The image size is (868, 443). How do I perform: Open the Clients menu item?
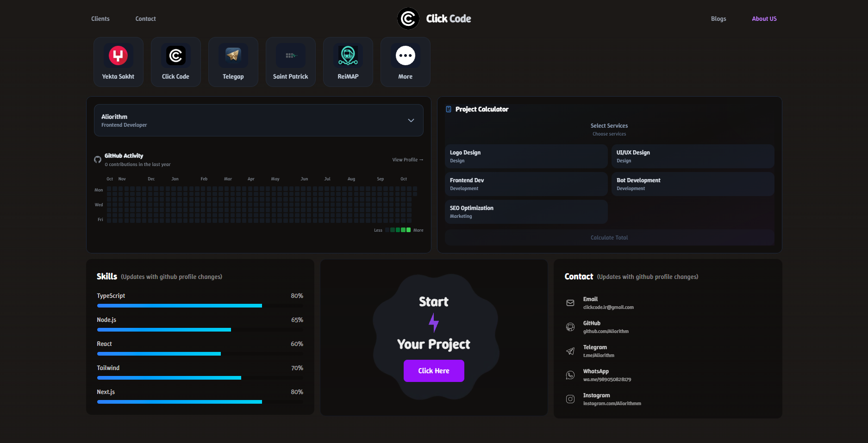pos(100,18)
